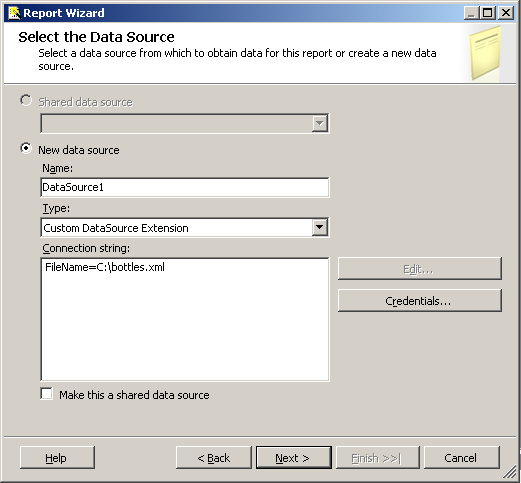Screen dimensions: 521x483
Task: Click the Name field containing DataSource1
Action: point(185,187)
